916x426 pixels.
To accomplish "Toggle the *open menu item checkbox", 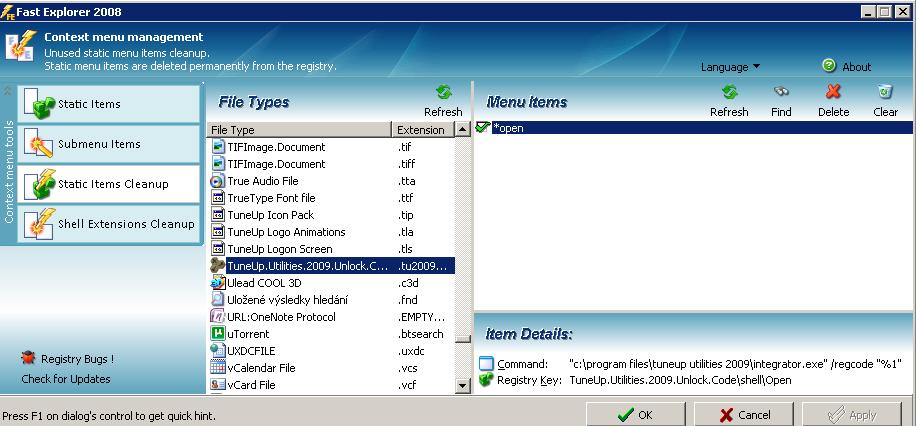I will pos(483,128).
